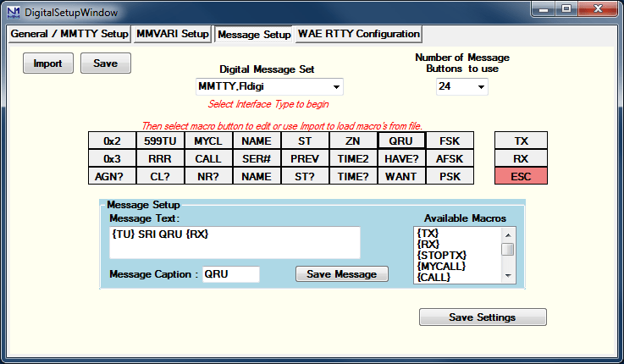Click the Available Macros scrollbar thumb
The image size is (624, 364).
point(508,250)
